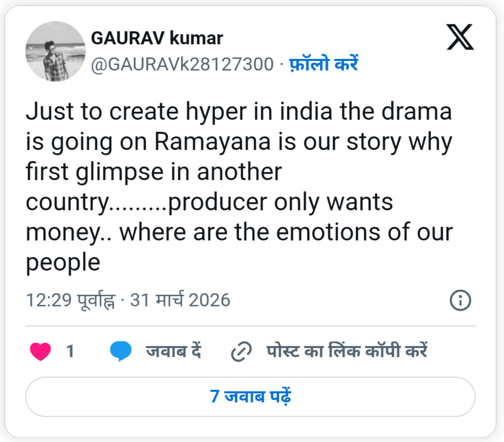Click the जवाब दें reply label
The image size is (504, 442).
pyautogui.click(x=173, y=351)
